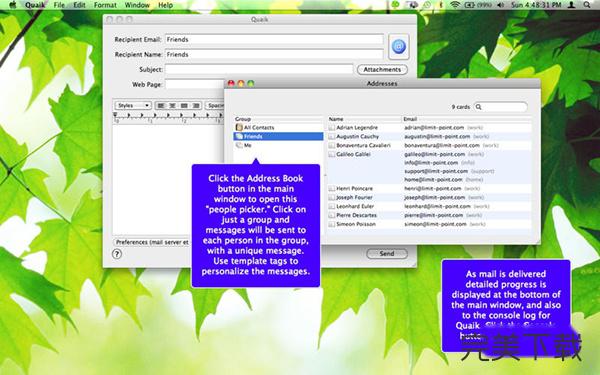Open the Address Book with the @ button
600x375 pixels.
pyautogui.click(x=399, y=47)
